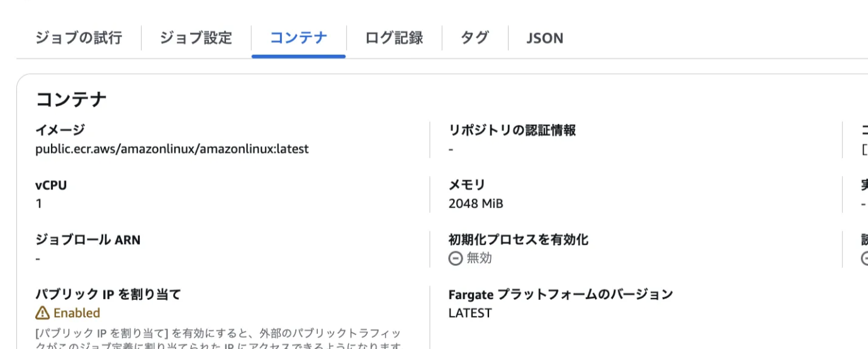Open the ジョブの試行 tab

click(79, 38)
